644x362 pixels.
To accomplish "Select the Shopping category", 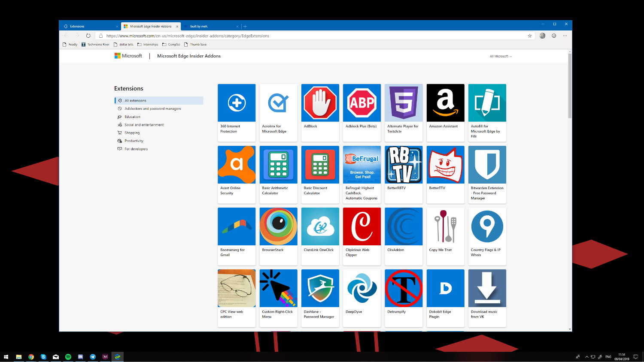I will pyautogui.click(x=132, y=133).
